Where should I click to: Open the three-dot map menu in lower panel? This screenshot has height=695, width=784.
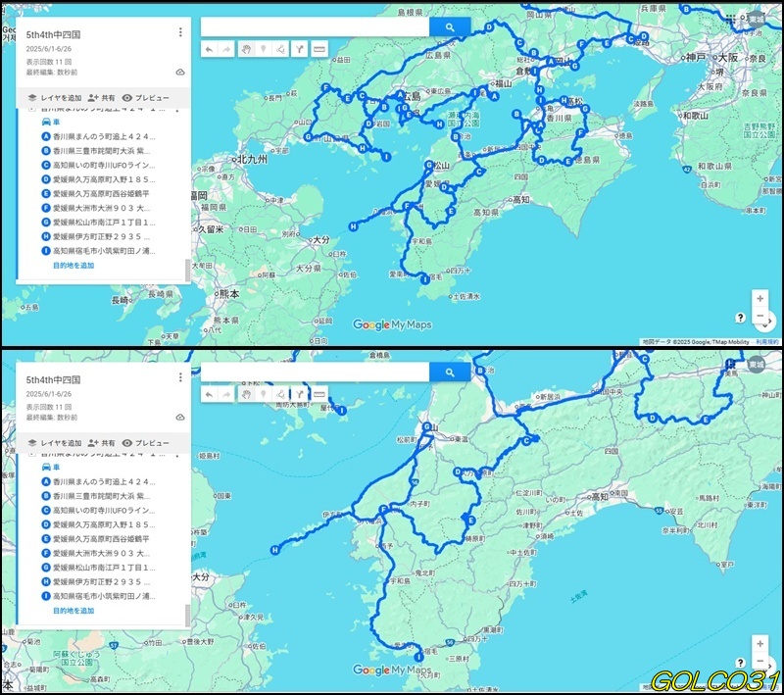(180, 377)
